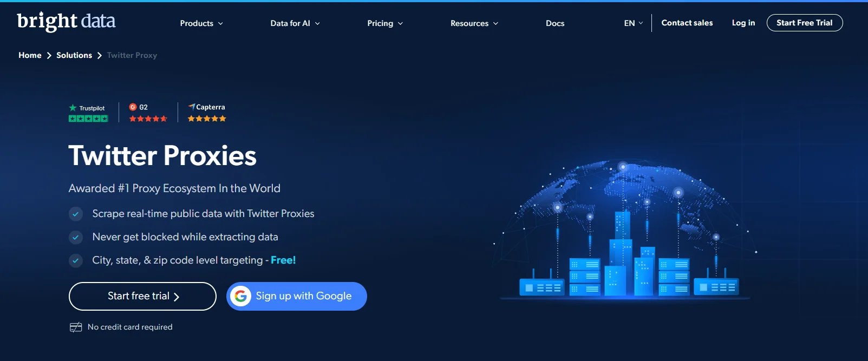
Task: Click the globe servers illustration
Action: point(625,230)
